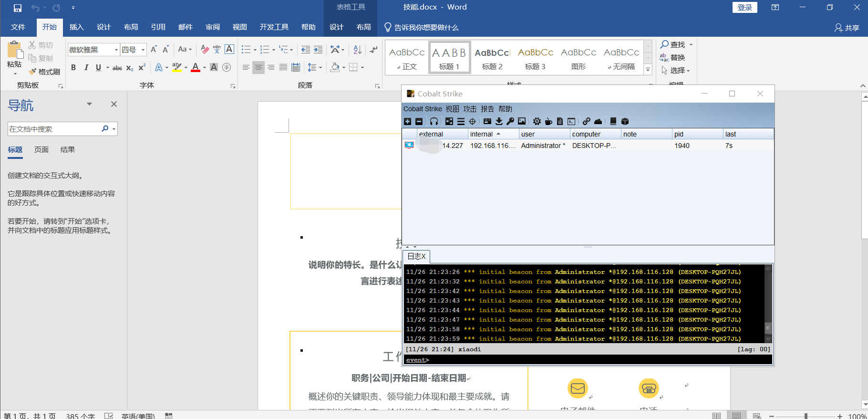Click the downloads arrow icon in Cobalt Strike
Screen dimensions: 868x419
tap(499, 121)
